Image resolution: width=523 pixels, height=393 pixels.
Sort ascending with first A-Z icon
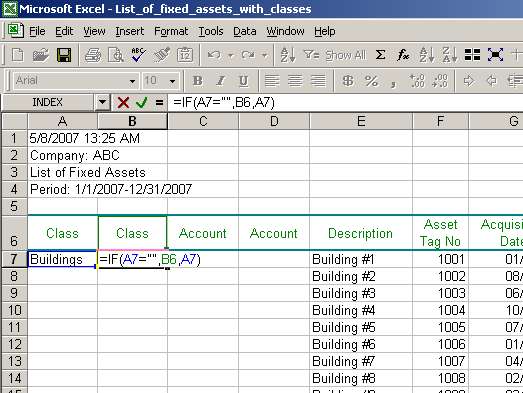click(x=287, y=55)
